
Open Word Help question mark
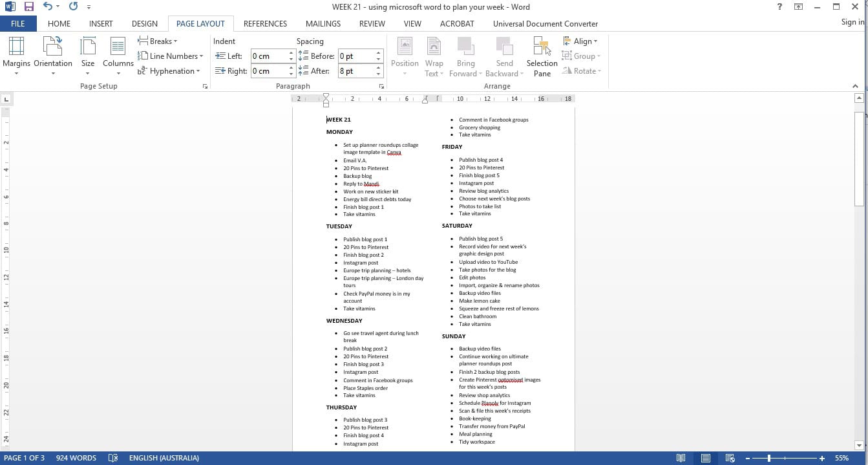click(x=779, y=7)
